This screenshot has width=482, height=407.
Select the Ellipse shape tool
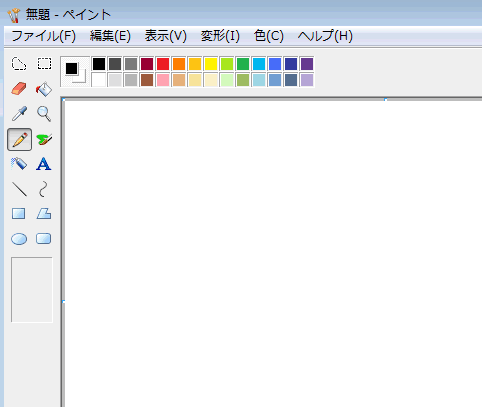click(x=19, y=239)
